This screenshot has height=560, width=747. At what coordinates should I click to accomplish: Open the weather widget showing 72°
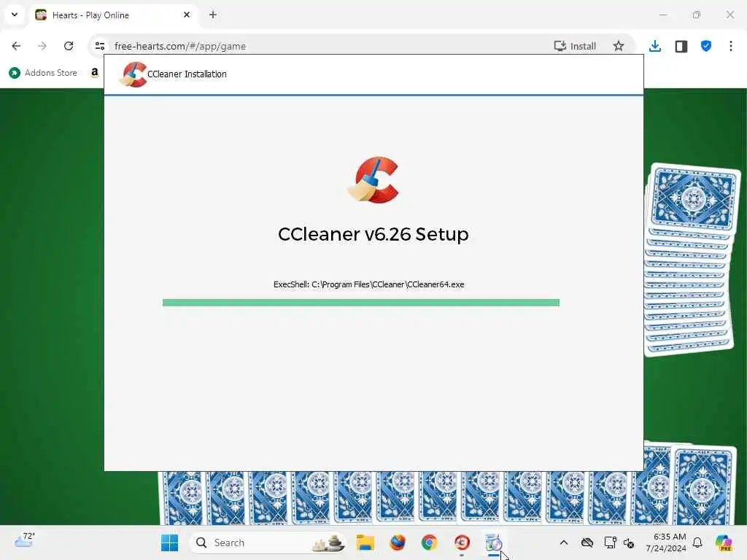25,540
